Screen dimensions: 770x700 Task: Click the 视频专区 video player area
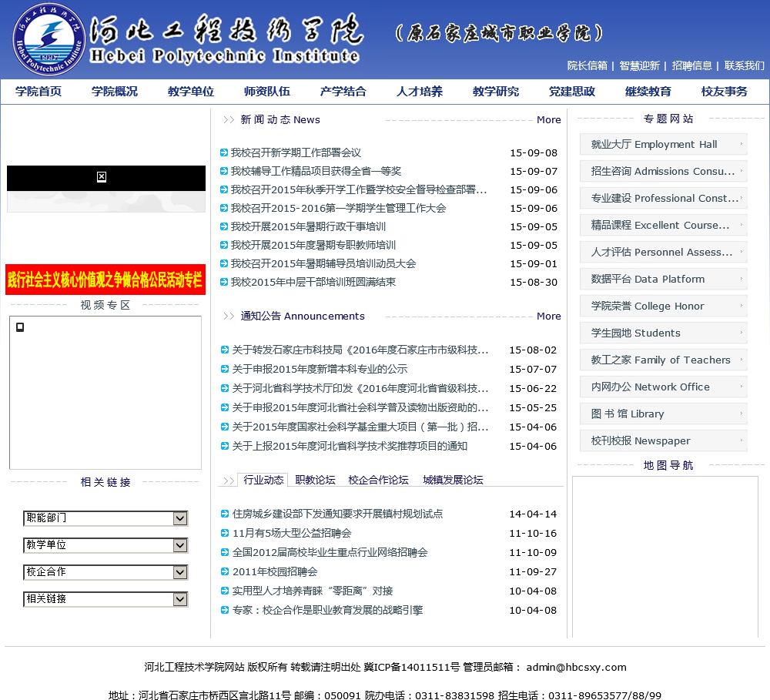click(105, 393)
